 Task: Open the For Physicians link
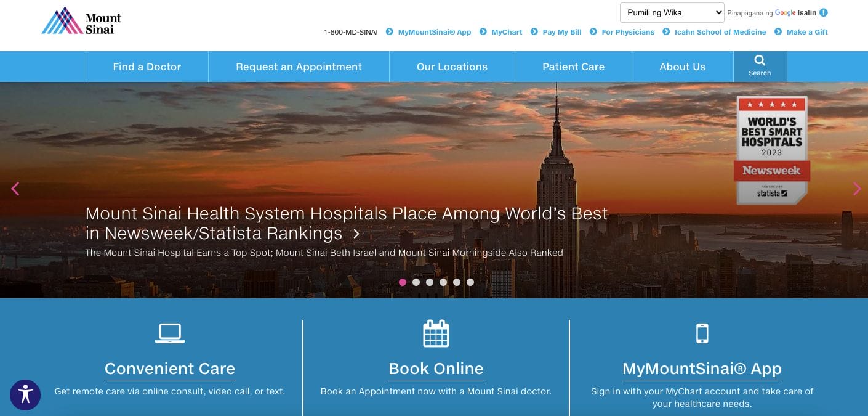[x=628, y=32]
